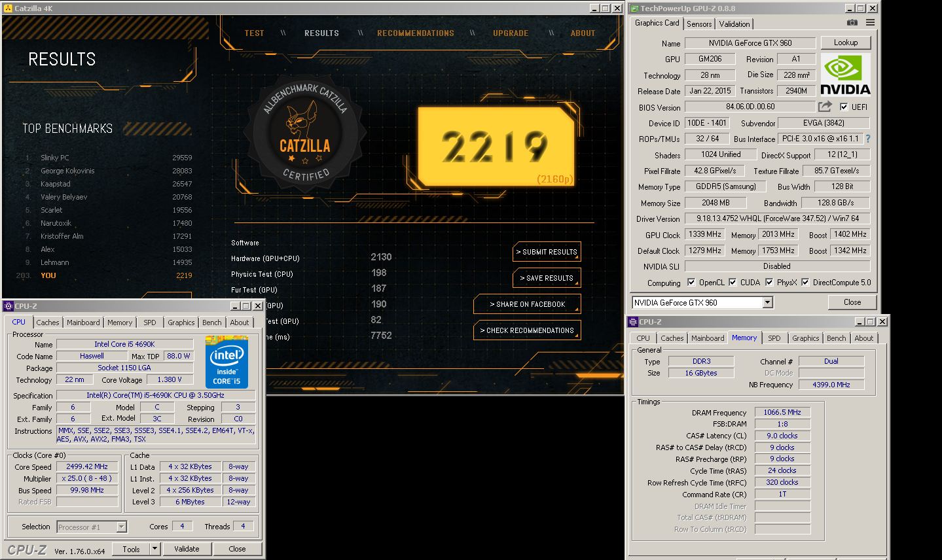Click the Catzilla Certified badge emblem
The width and height of the screenshot is (942, 560).
pyautogui.click(x=305, y=133)
